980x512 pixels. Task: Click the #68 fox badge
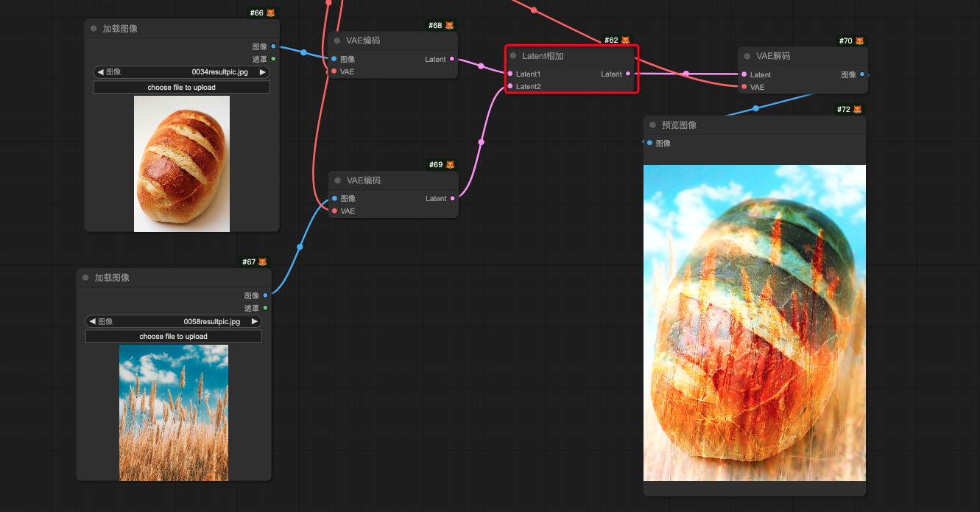point(442,25)
